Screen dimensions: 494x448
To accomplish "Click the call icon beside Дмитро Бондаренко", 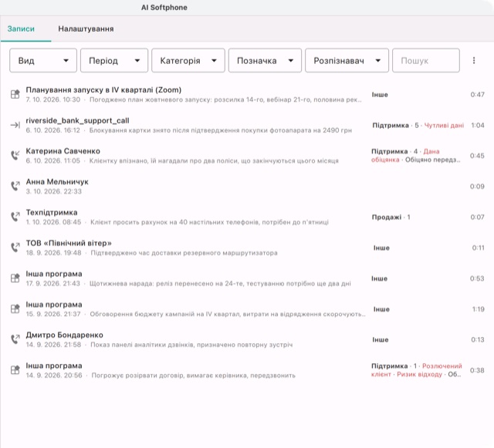I will [x=15, y=339].
